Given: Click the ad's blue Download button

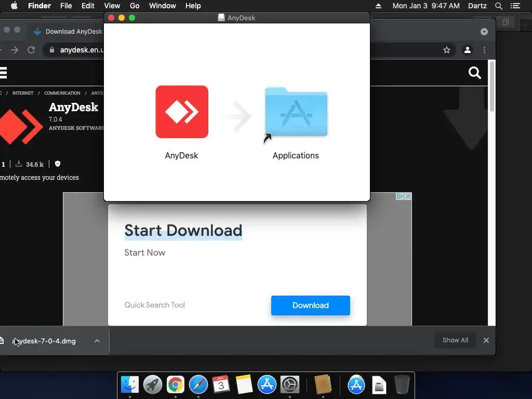Looking at the screenshot, I should point(311,305).
